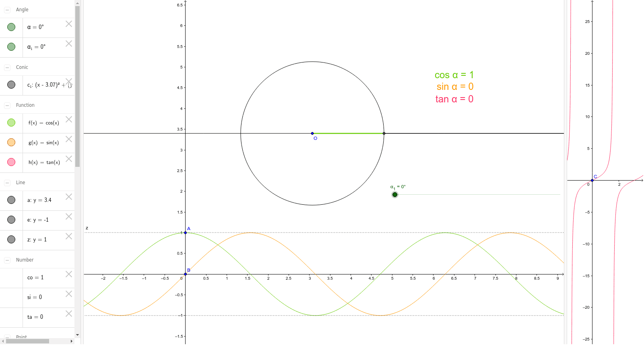
Task: Collapse the Angle group
Action: click(7, 10)
